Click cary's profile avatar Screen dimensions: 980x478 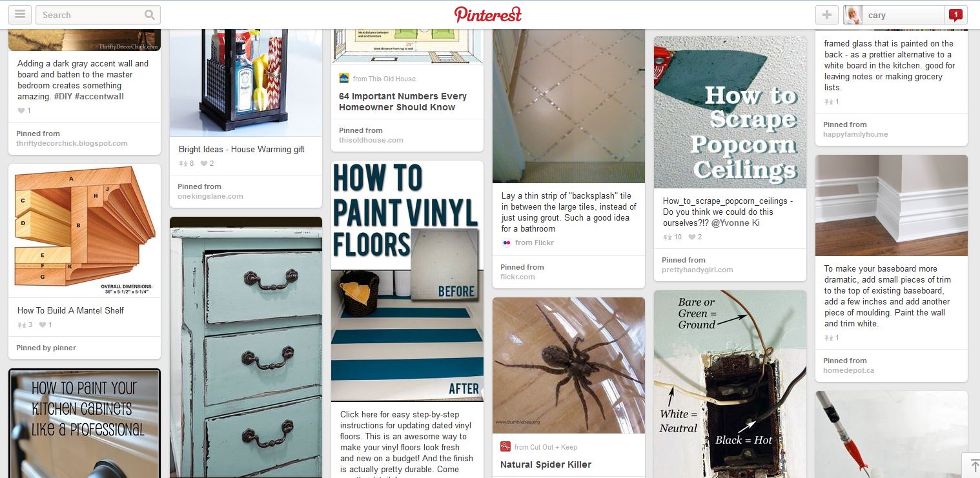point(853,15)
